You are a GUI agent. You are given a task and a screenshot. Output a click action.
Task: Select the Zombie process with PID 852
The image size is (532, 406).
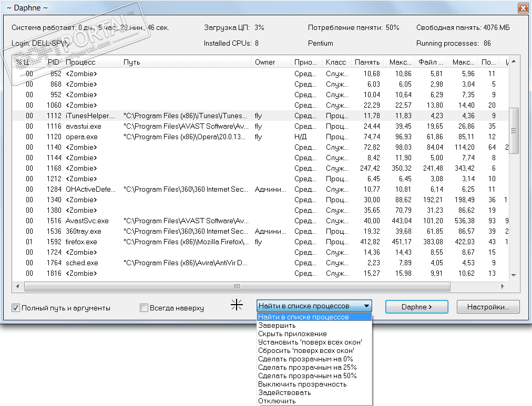[x=260, y=74]
